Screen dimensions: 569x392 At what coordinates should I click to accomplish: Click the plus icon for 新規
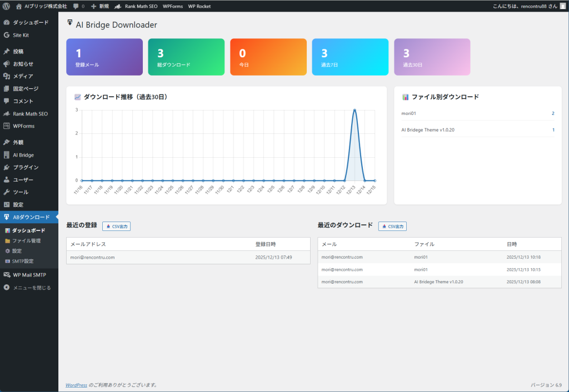click(93, 6)
